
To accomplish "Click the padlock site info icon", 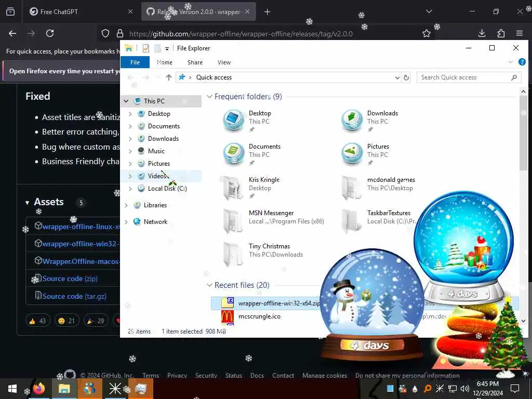I will [120, 33].
